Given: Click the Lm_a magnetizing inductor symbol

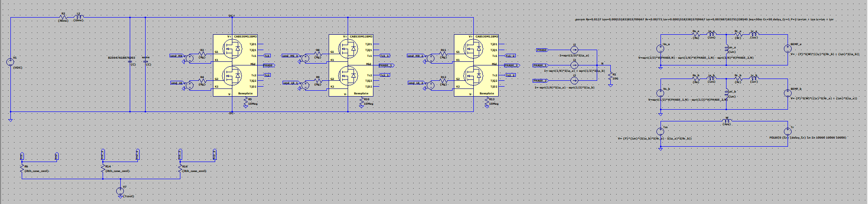Looking at the screenshot, I should click(x=726, y=49).
